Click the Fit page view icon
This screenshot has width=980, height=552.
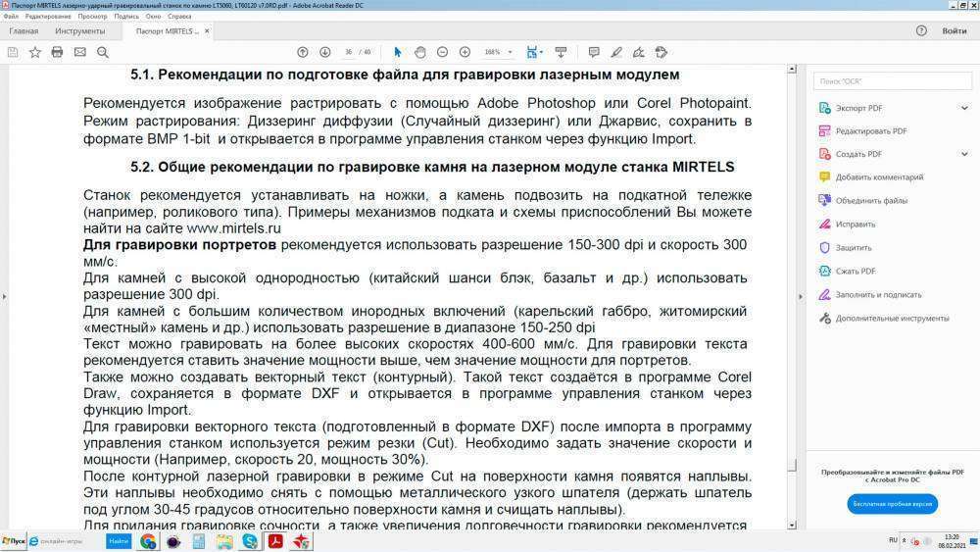click(531, 53)
